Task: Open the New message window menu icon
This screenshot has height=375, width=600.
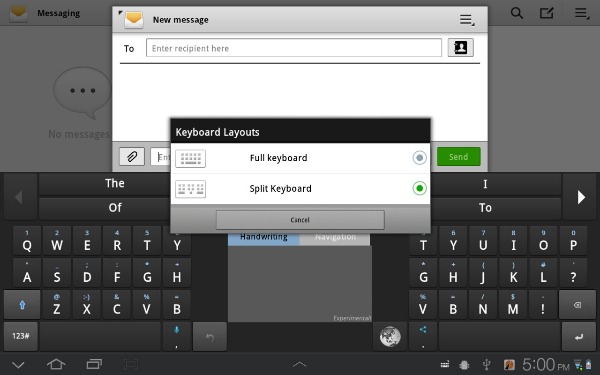Action: tap(466, 20)
